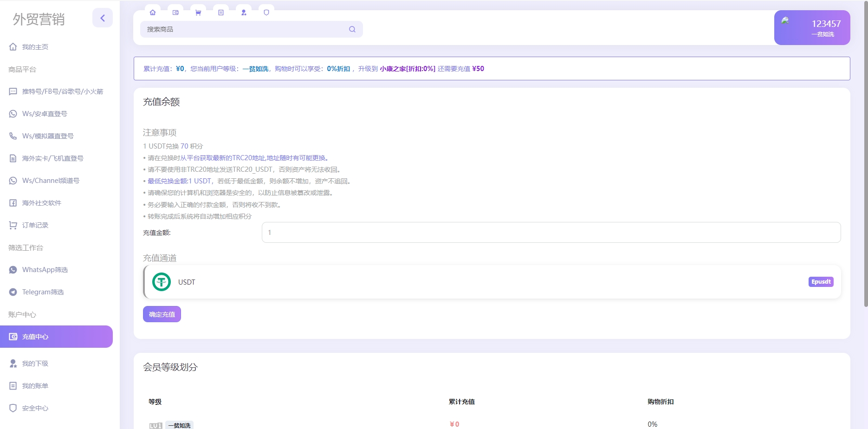Focus the 搜索商品 search box
The width and height of the screenshot is (868, 429).
[252, 29]
